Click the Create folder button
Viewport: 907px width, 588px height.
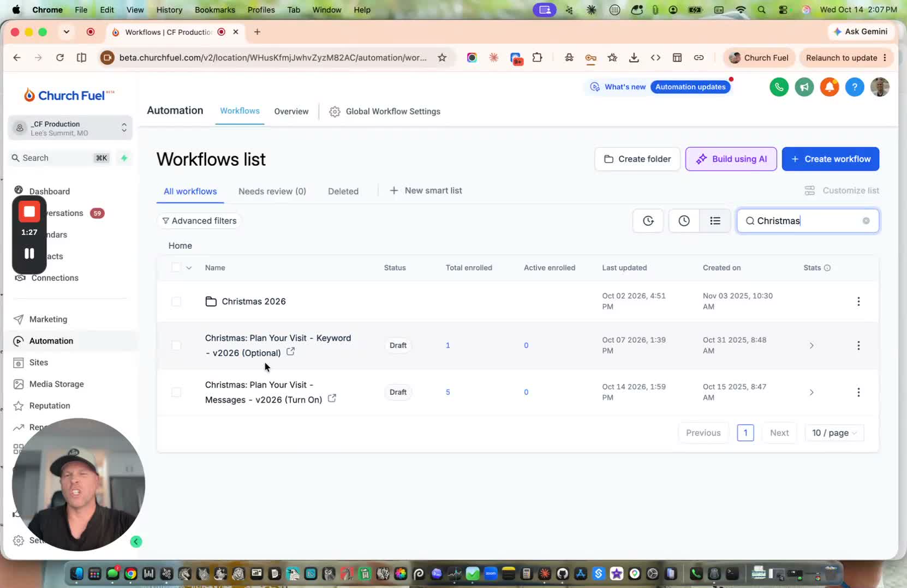point(637,159)
